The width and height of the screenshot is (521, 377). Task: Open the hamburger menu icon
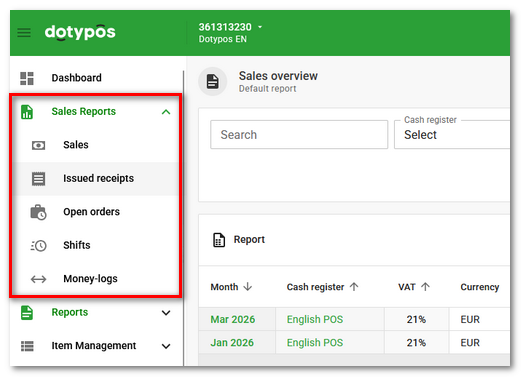[x=24, y=33]
